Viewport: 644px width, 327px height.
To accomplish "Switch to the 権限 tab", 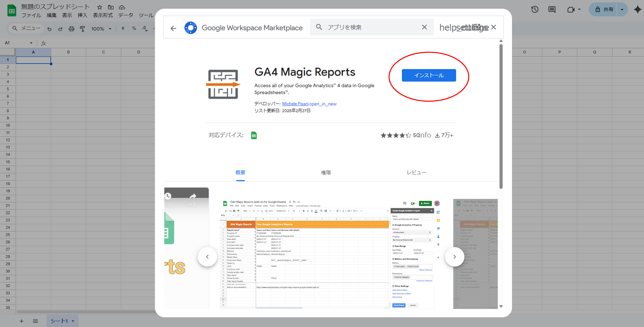I will coord(326,173).
